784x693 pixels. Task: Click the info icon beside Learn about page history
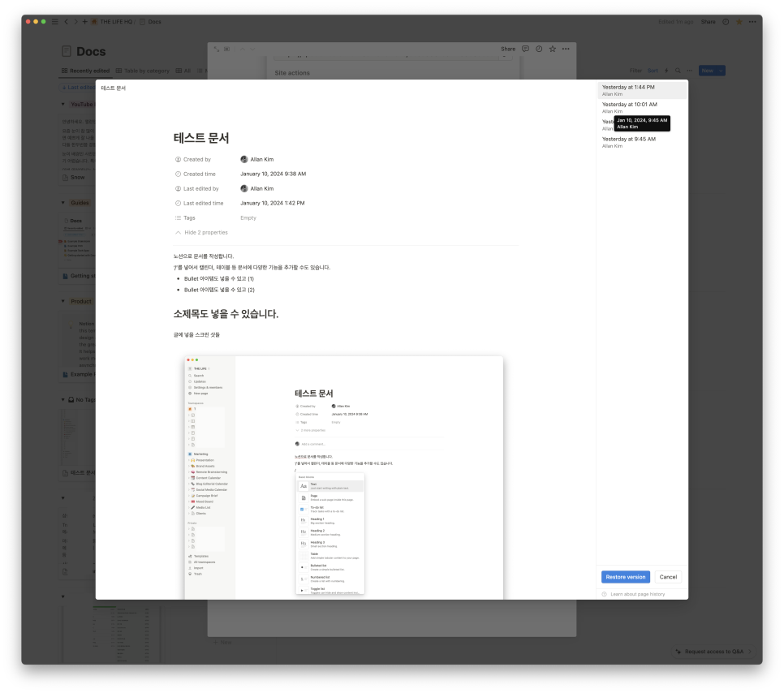pos(604,594)
